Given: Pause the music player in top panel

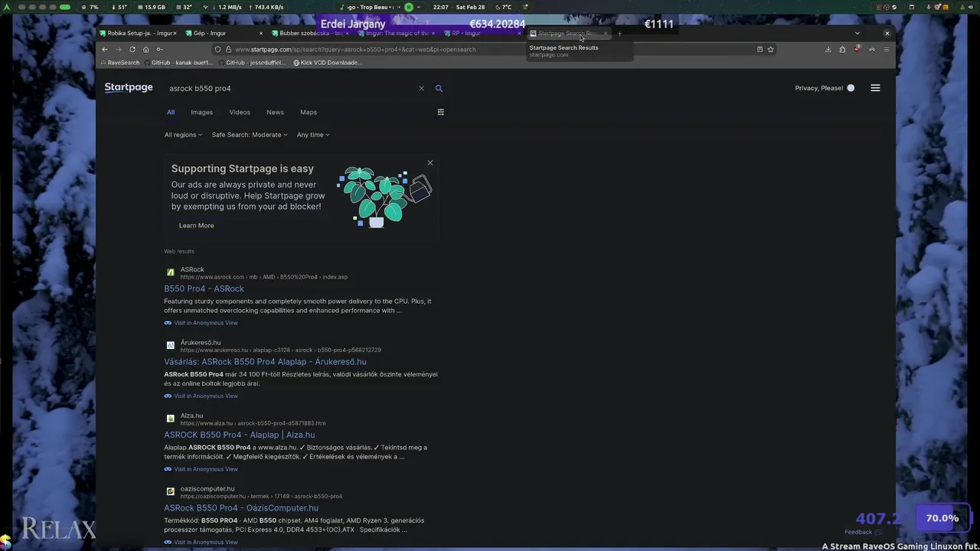Looking at the screenshot, I should point(409,7).
